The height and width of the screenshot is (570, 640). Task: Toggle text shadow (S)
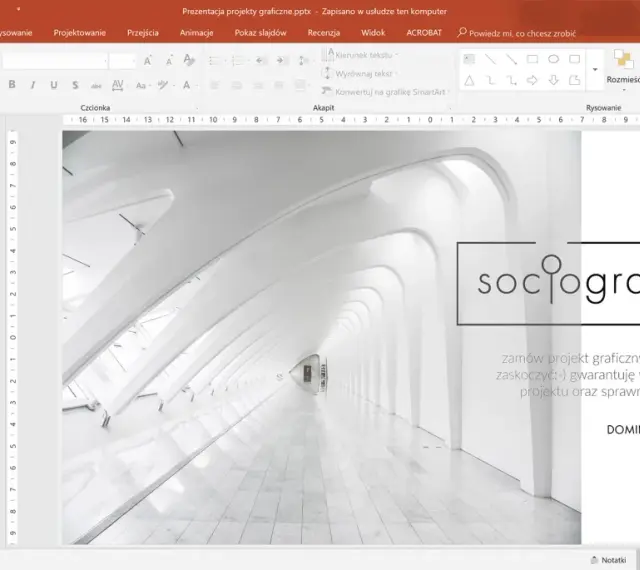coord(75,85)
